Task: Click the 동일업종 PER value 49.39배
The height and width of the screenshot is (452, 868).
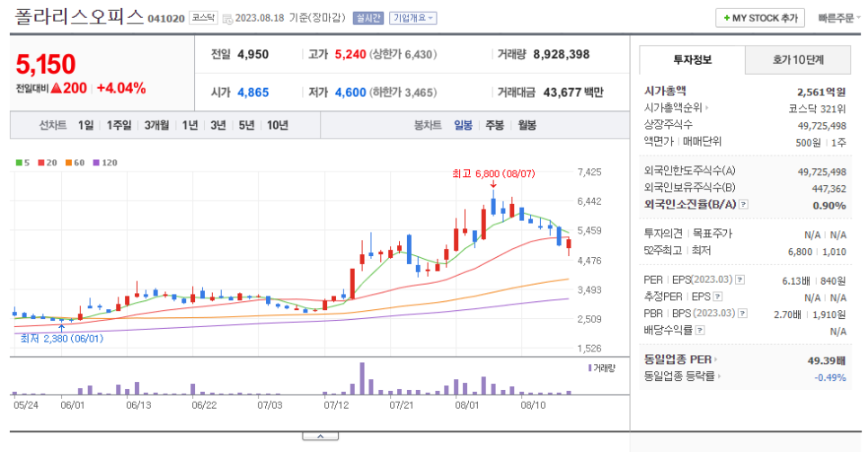Action: [x=827, y=360]
